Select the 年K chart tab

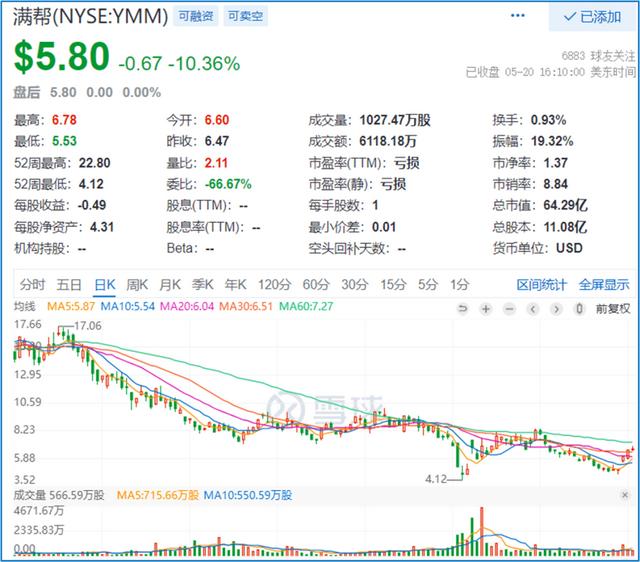(x=235, y=284)
